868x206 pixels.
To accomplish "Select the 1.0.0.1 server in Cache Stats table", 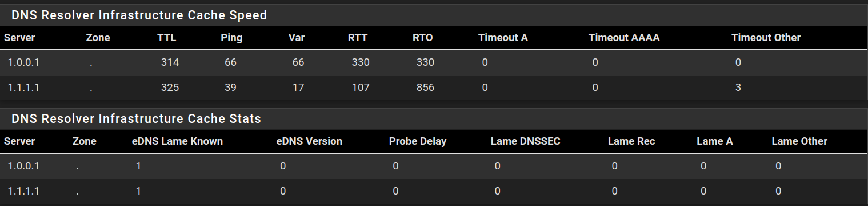I will pos(23,166).
